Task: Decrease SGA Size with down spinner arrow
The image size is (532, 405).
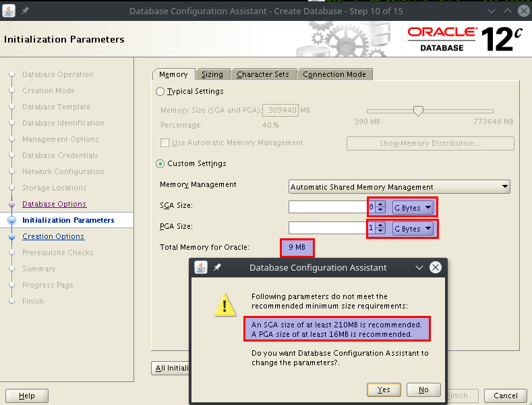Action: [381, 211]
